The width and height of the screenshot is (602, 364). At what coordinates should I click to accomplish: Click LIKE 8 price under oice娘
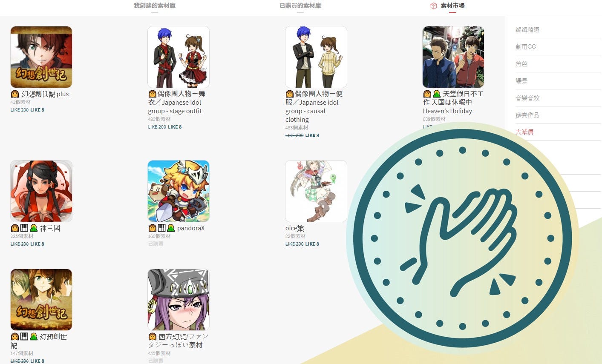(312, 244)
